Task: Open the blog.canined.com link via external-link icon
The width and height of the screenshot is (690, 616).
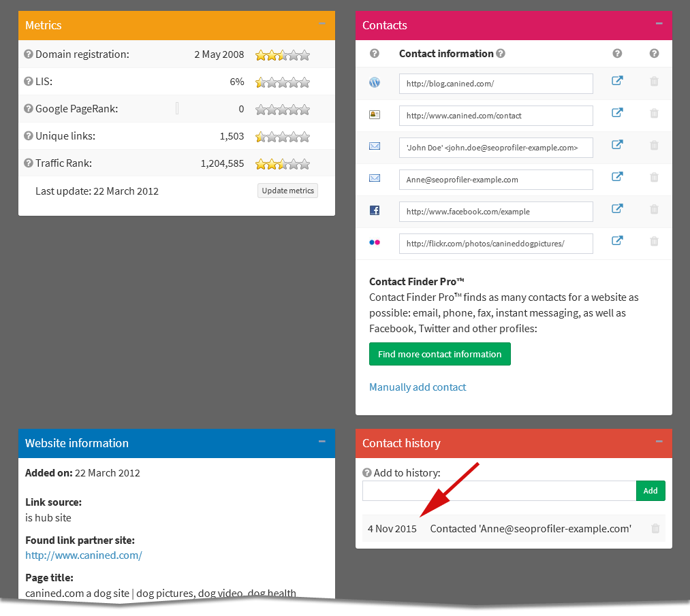Action: tap(617, 80)
